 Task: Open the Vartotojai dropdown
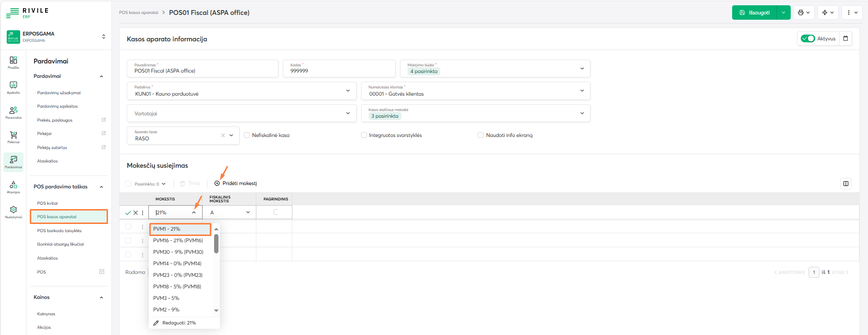[348, 113]
